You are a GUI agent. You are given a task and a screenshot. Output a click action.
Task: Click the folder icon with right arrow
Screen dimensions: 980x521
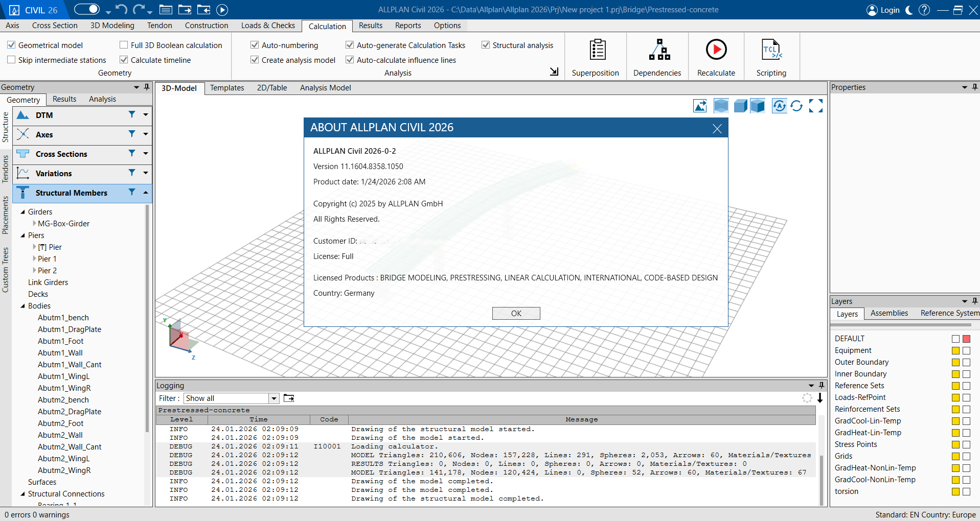185,10
